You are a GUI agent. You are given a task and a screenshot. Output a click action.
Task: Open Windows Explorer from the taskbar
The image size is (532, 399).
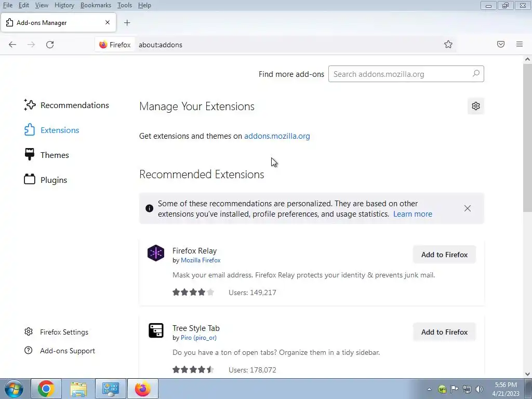[x=78, y=389]
